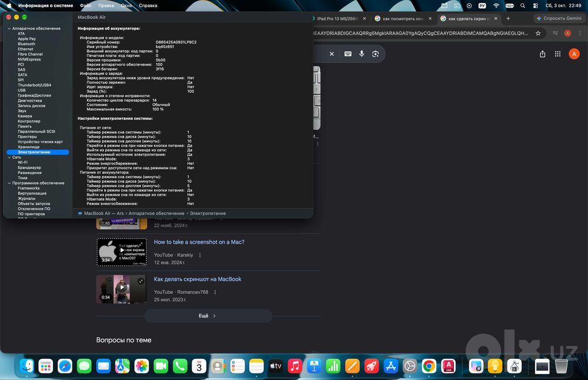Launch Apple TV from the Dock
Screen dimensions: 588x380
(x=276, y=366)
